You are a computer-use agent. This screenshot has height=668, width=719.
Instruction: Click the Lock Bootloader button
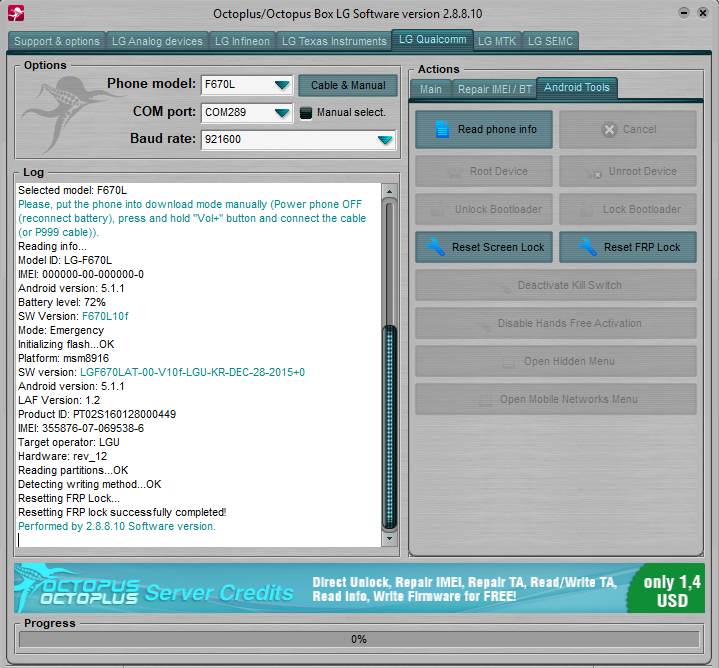[x=628, y=209]
